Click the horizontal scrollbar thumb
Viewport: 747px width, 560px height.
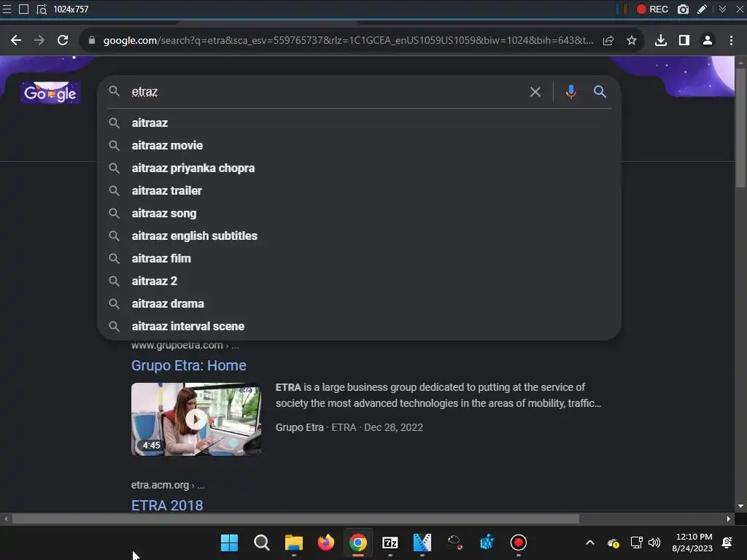295,519
